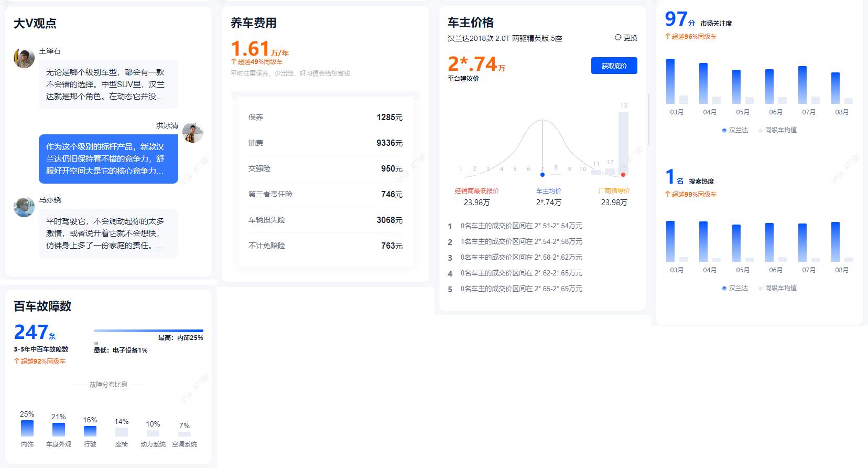868x468 pixels.
Task: Select the 车辆损失险 cost row
Action: [325, 220]
